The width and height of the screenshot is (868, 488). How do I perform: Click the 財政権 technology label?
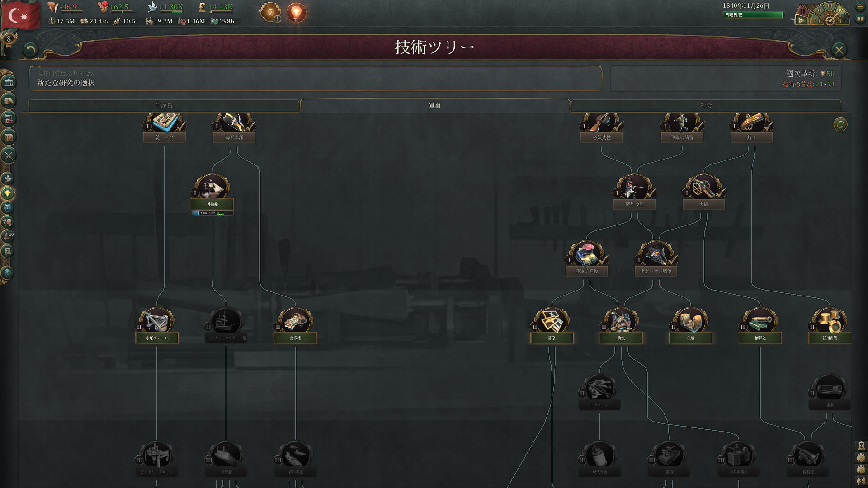296,338
